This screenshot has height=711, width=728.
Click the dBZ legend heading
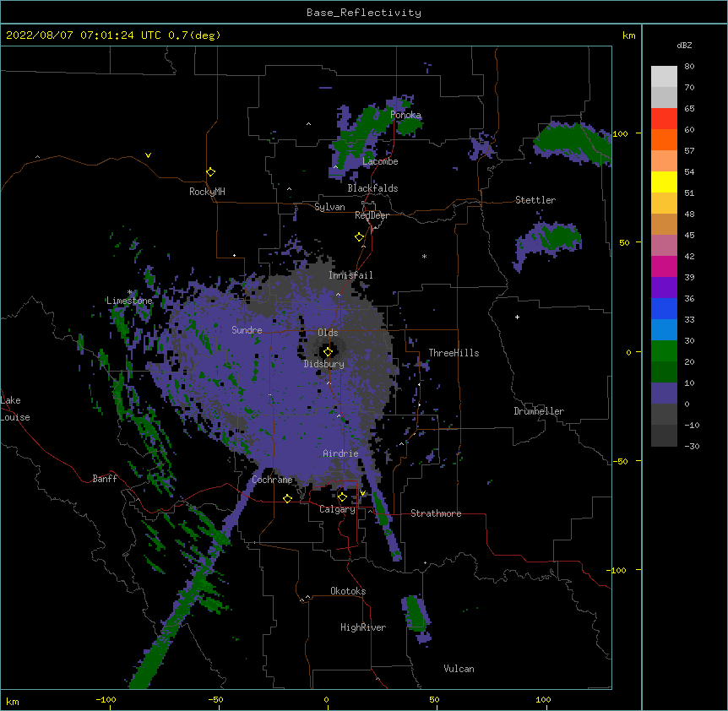point(684,46)
